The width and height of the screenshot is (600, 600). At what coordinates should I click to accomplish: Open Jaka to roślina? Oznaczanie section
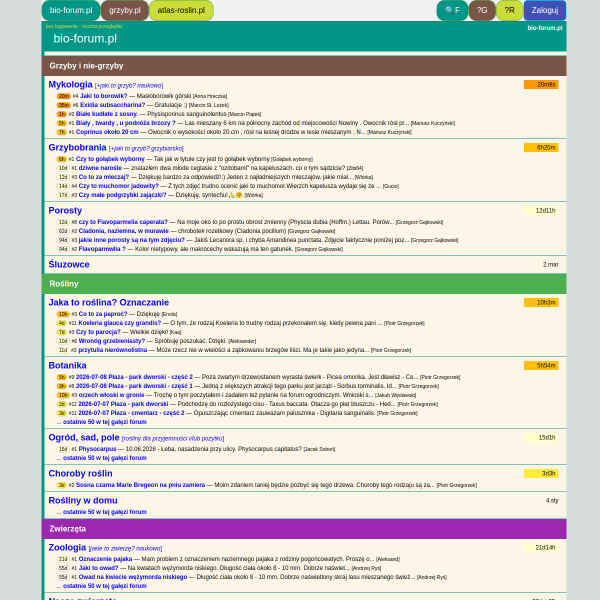[109, 303]
